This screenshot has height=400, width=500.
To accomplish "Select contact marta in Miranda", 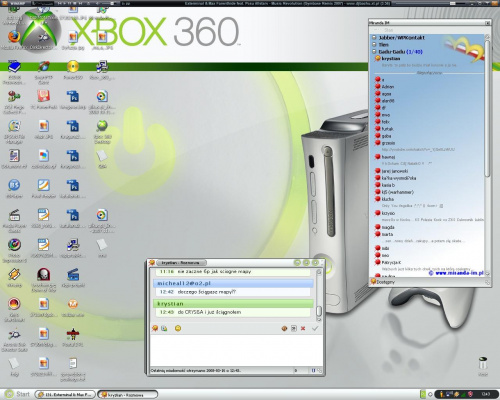I will coord(387,234).
